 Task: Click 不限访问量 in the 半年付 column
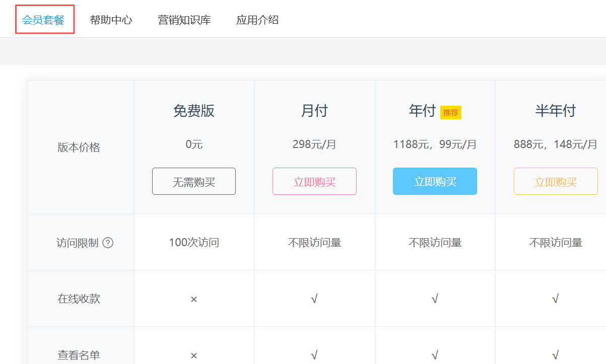(x=556, y=243)
